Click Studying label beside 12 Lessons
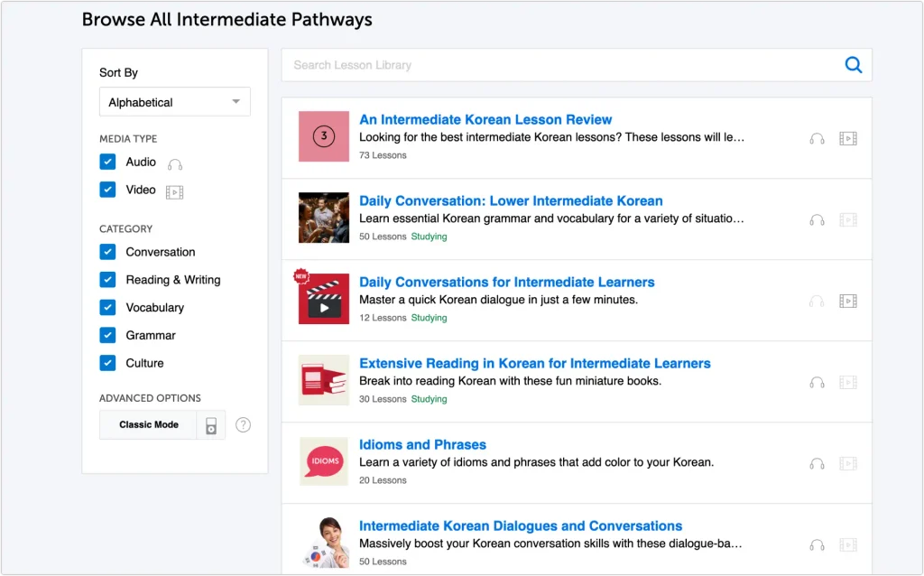The image size is (924, 576). pyautogui.click(x=429, y=319)
